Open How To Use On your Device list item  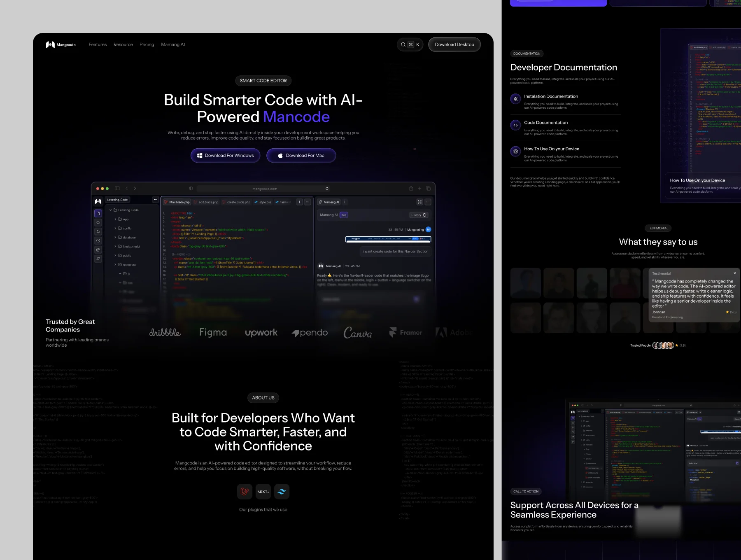565,154
